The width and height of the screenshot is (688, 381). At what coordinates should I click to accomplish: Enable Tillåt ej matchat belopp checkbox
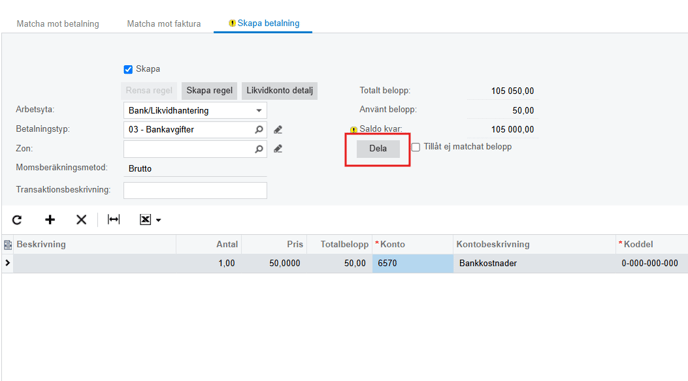[x=416, y=147]
